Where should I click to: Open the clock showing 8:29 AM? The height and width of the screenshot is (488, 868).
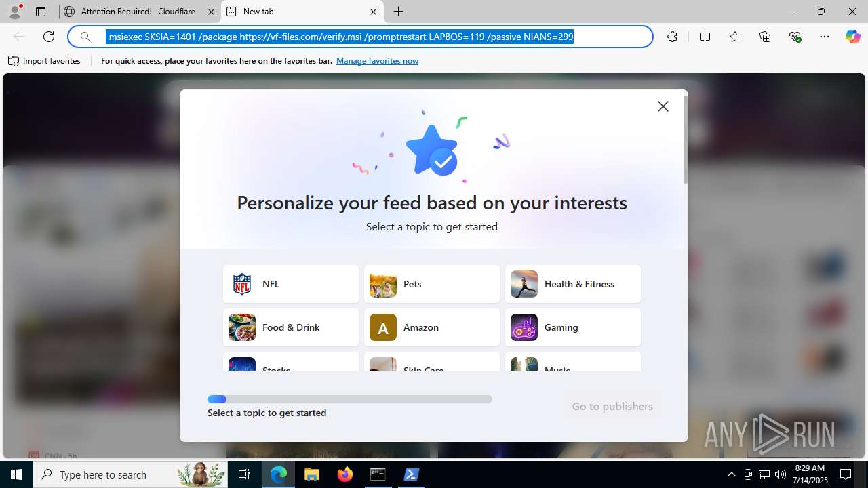(x=810, y=474)
